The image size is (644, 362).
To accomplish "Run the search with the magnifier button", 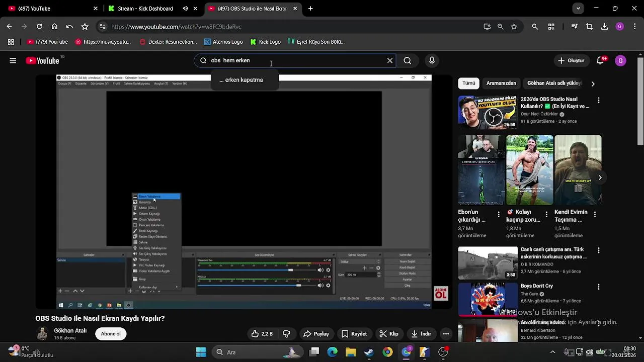I will coord(408,60).
